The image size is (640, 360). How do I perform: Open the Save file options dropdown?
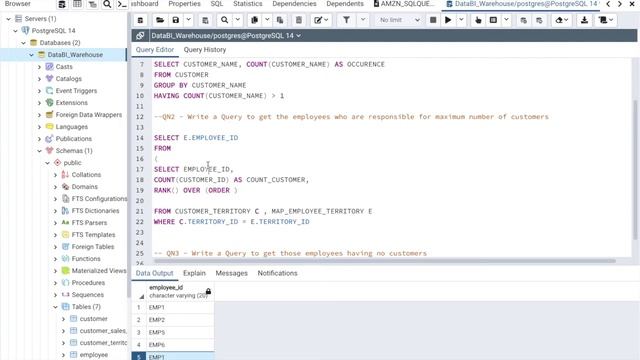188,20
